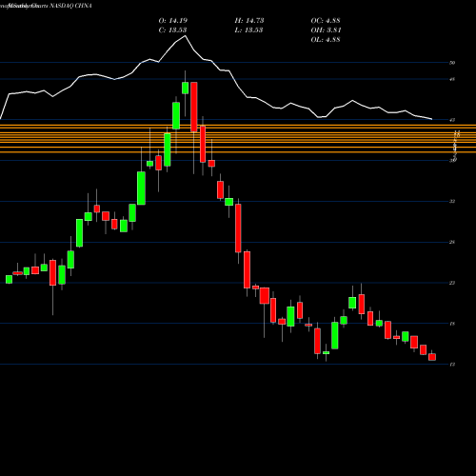Select the 'C: 13.53' close value
Viewport: 476px width, 476px height.
[172, 30]
